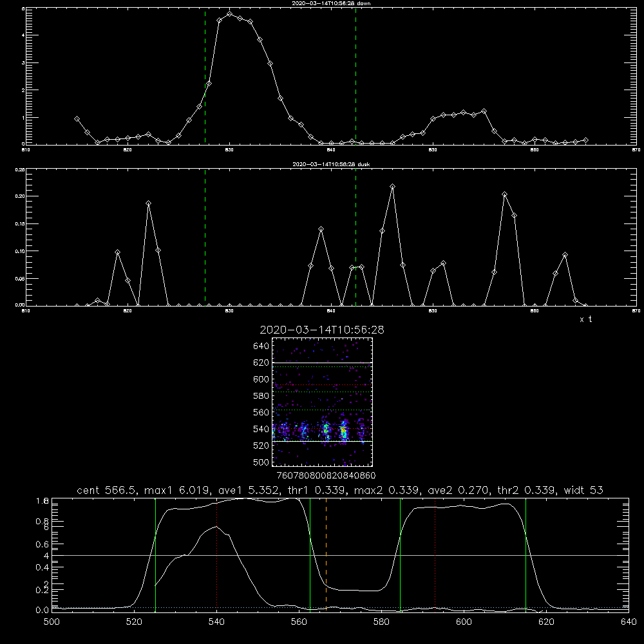Click the 500 y-label beside the spectrogram
Viewport: 644px width, 644px height.
pyautogui.click(x=261, y=462)
